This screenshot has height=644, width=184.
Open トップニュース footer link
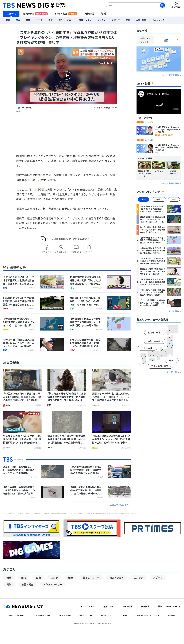click(x=87, y=607)
